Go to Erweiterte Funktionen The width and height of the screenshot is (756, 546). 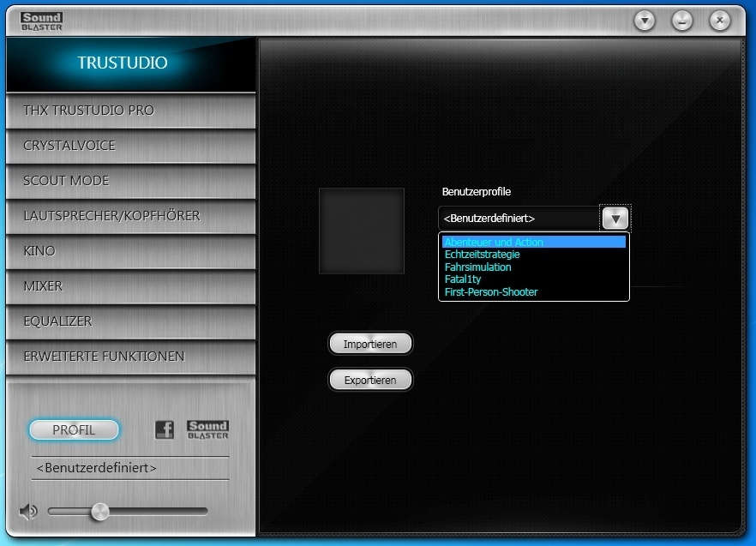click(x=130, y=357)
